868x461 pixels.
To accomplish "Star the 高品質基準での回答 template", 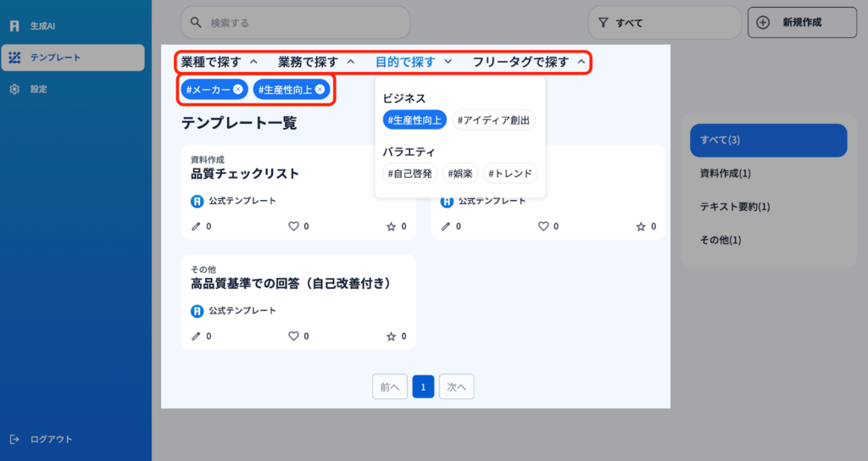I will pyautogui.click(x=391, y=336).
